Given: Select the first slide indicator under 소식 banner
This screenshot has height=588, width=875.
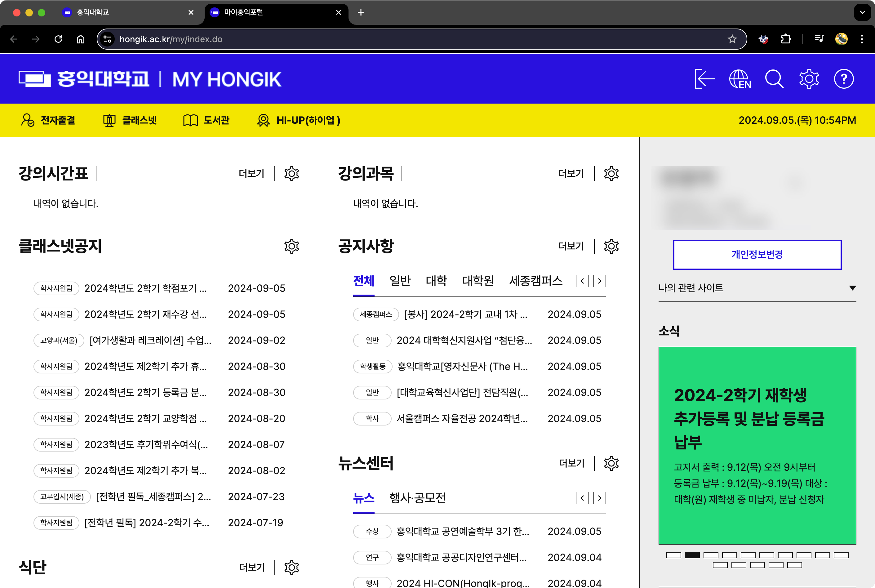Looking at the screenshot, I should 674,555.
